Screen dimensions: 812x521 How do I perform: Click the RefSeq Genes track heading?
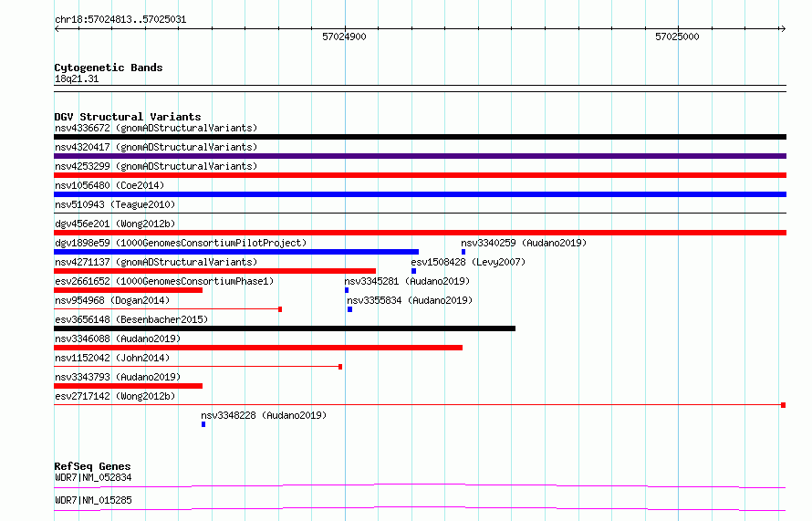point(92,466)
